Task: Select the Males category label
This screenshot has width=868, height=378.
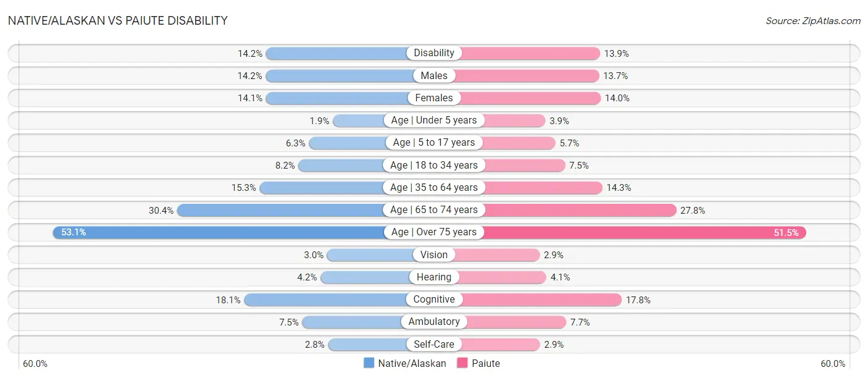Action: 434,75
